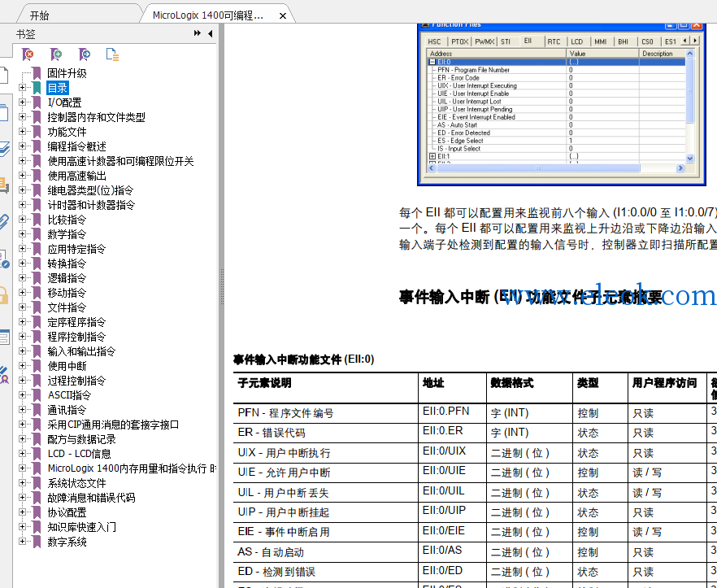Click the double-arrow icon in the 书签 panel header
This screenshot has height=588, width=717.
197,33
